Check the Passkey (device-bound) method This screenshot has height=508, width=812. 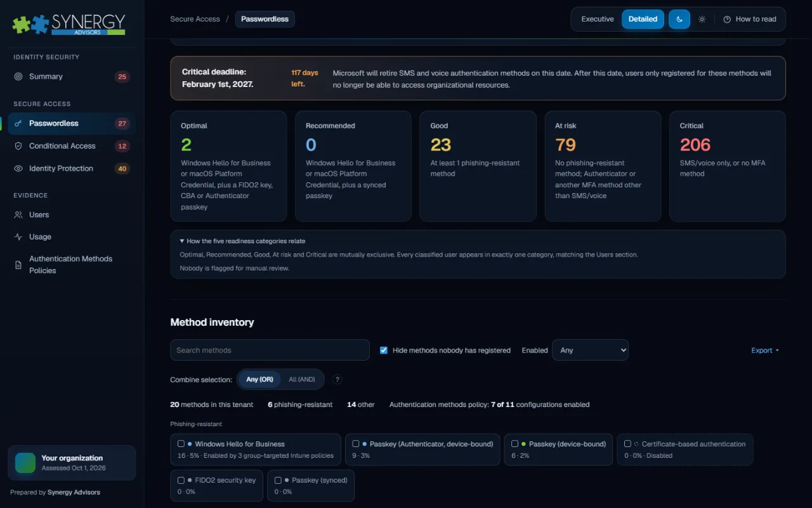(x=515, y=444)
